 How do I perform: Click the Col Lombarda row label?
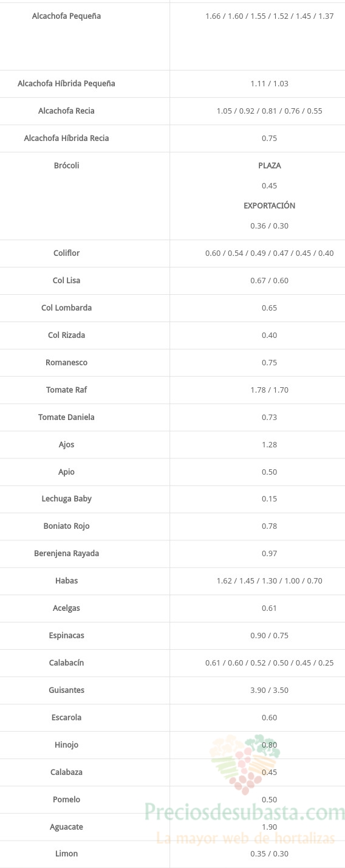tap(67, 308)
